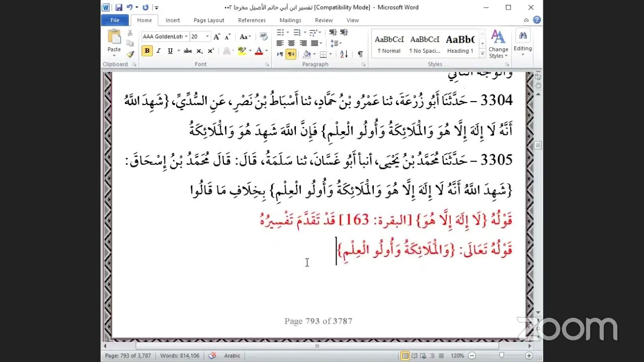Click spelling proofing status icon
Viewport: 644px width, 362px height.
(x=212, y=355)
